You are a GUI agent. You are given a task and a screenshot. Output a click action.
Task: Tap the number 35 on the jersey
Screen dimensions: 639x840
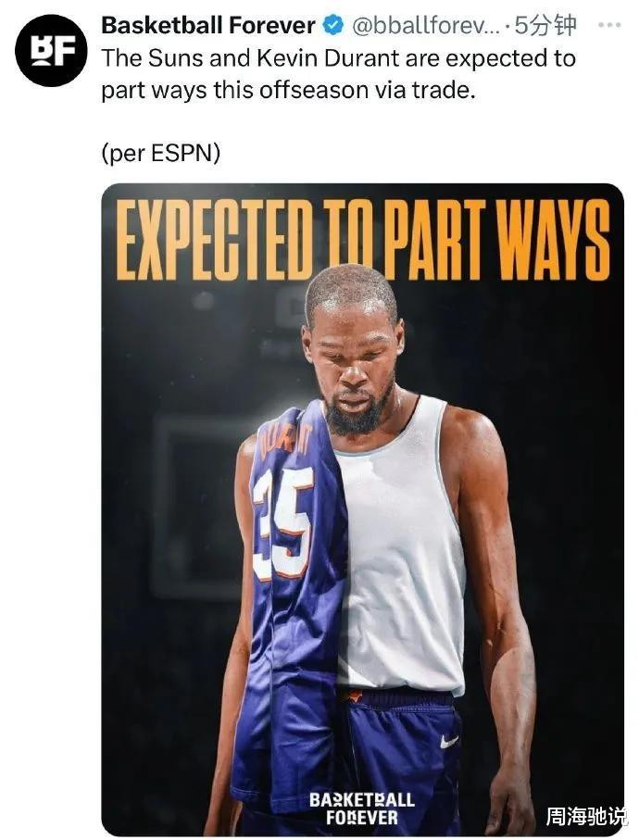coord(282,524)
